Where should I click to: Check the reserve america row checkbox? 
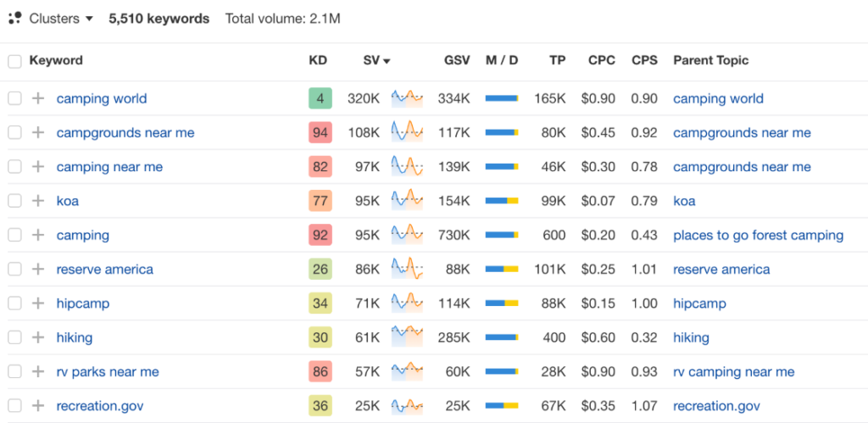tap(14, 269)
